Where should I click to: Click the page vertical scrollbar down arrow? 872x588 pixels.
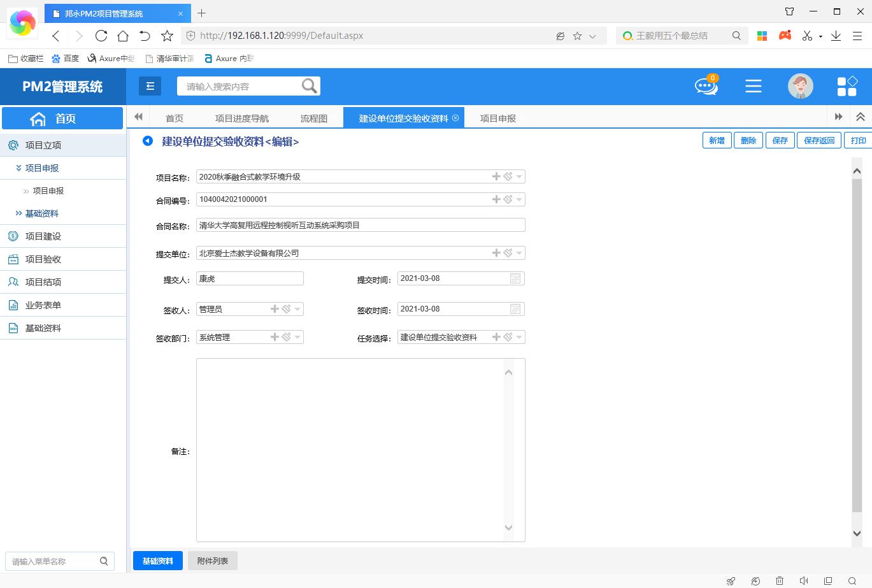point(857,534)
